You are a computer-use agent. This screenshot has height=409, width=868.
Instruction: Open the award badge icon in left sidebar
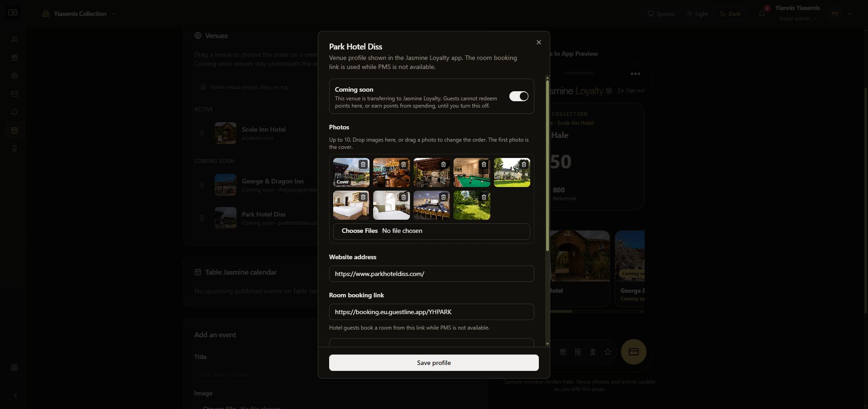[15, 148]
